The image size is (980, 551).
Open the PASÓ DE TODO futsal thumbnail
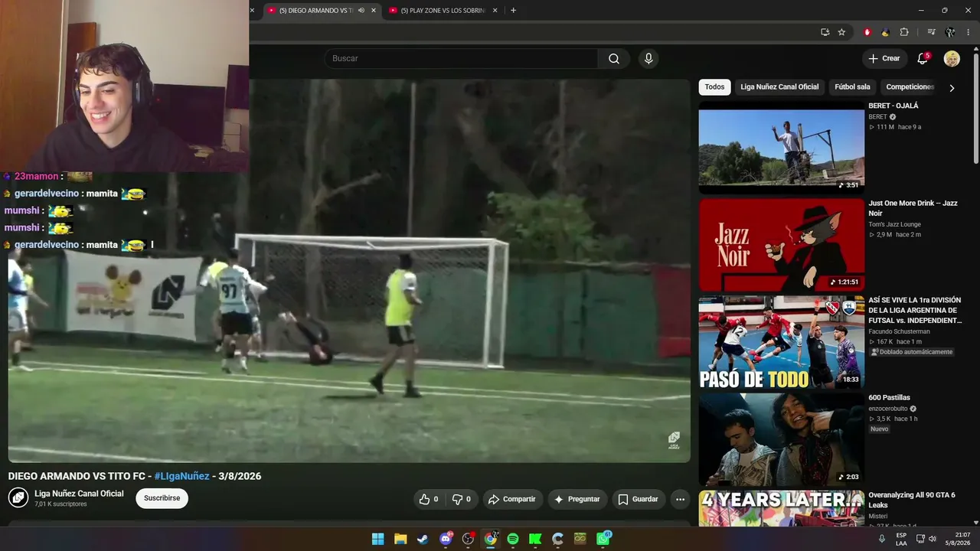point(781,342)
